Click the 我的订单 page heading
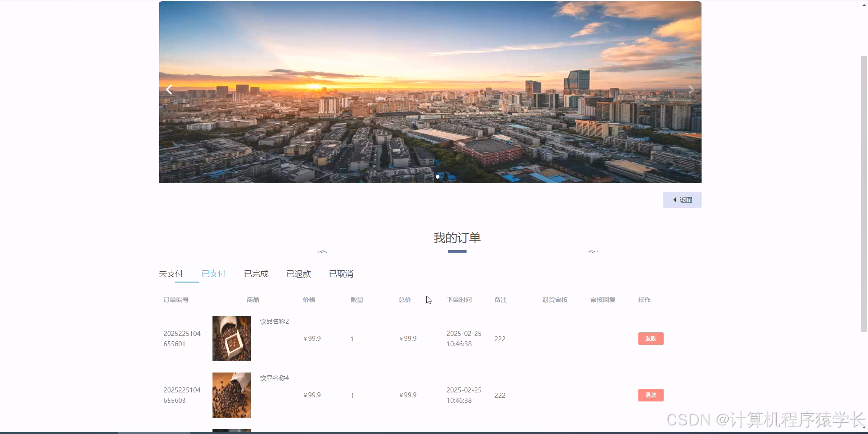868x434 pixels. pos(457,238)
